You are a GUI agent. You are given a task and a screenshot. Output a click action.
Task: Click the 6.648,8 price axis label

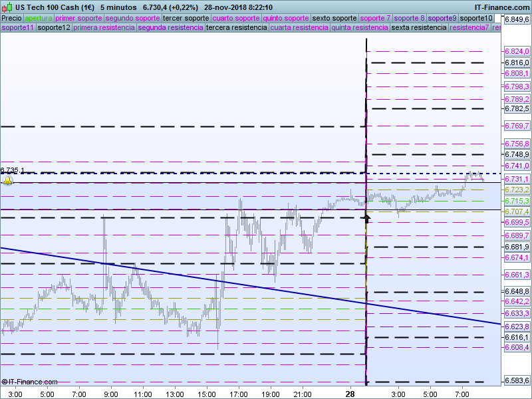point(517,291)
